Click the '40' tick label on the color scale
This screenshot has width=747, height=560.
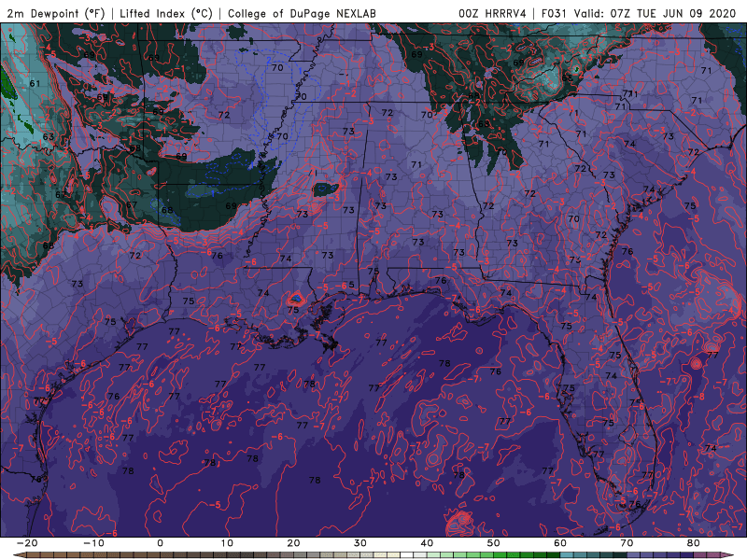tap(427, 543)
